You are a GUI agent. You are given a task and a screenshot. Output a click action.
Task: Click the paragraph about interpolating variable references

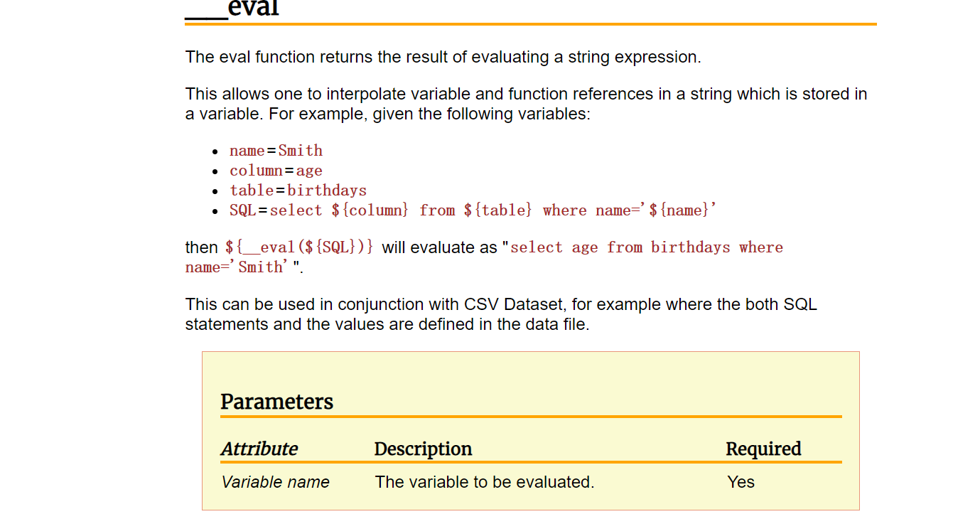pos(526,104)
